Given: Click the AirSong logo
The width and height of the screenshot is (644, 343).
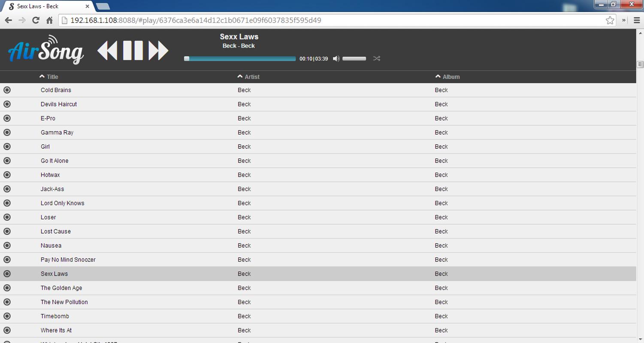Looking at the screenshot, I should tap(46, 50).
